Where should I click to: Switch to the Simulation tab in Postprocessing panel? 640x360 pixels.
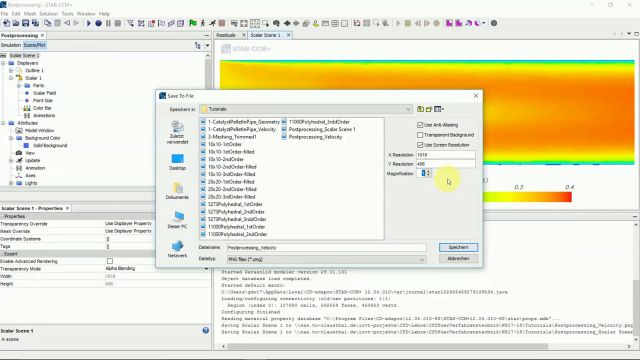tap(11, 45)
